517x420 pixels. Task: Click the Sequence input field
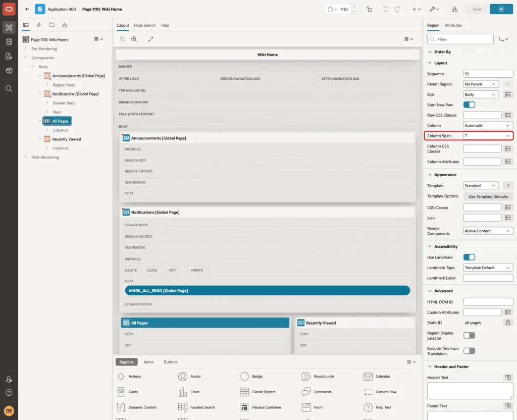[x=488, y=74]
